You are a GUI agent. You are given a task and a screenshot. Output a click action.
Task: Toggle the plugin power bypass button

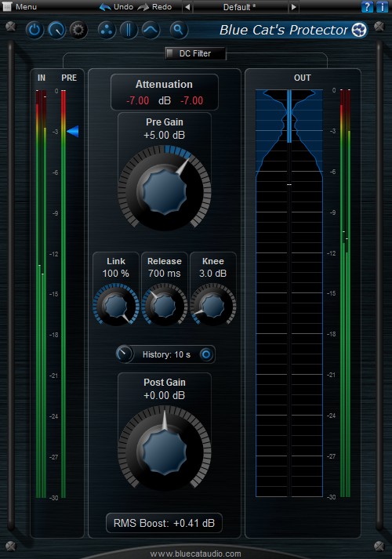pos(34,30)
